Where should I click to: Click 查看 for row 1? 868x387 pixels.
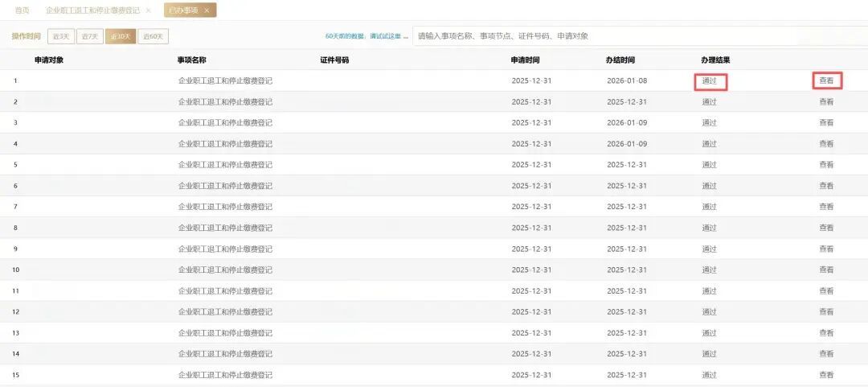(826, 80)
